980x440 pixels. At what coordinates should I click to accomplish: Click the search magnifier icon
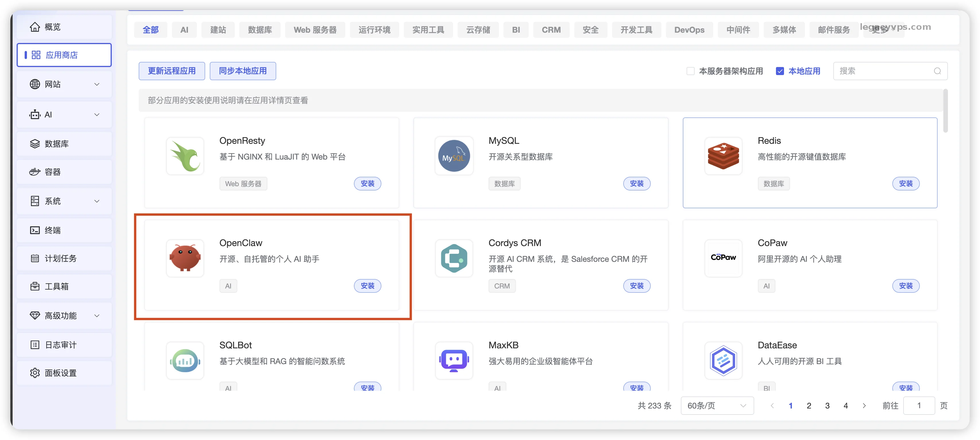click(937, 71)
